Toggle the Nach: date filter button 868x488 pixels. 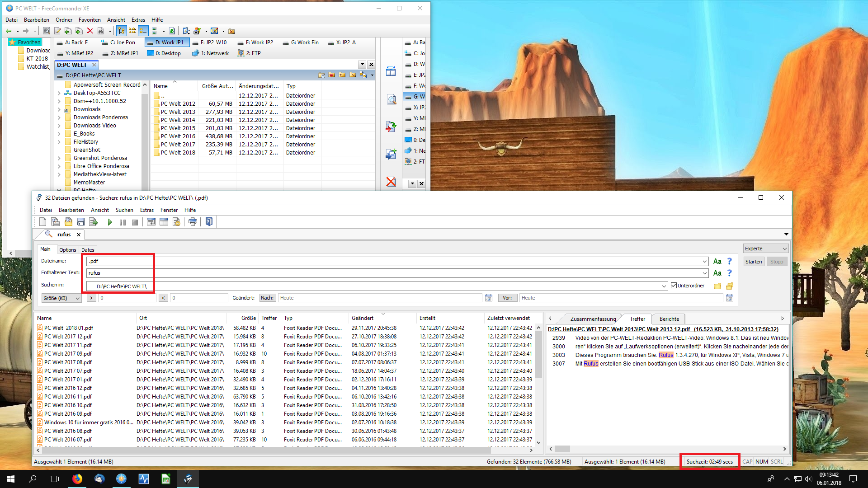[x=267, y=298]
